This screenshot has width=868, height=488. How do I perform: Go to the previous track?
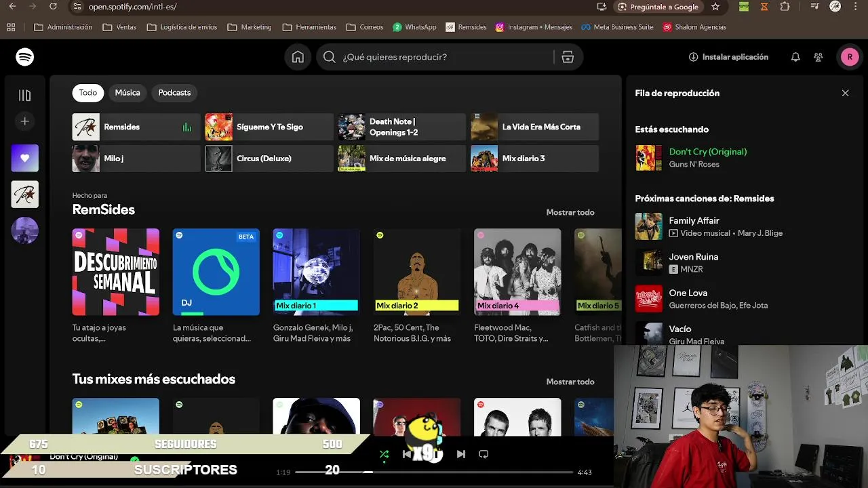(x=407, y=454)
